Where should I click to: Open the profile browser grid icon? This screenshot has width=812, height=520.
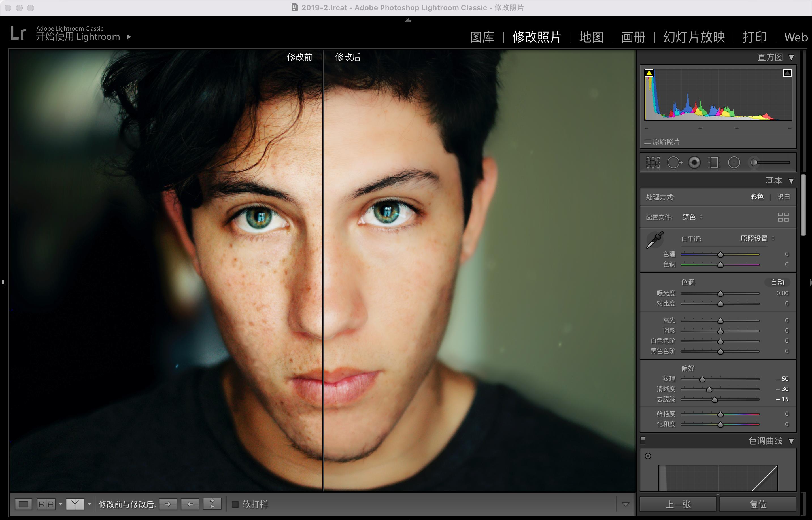[783, 217]
